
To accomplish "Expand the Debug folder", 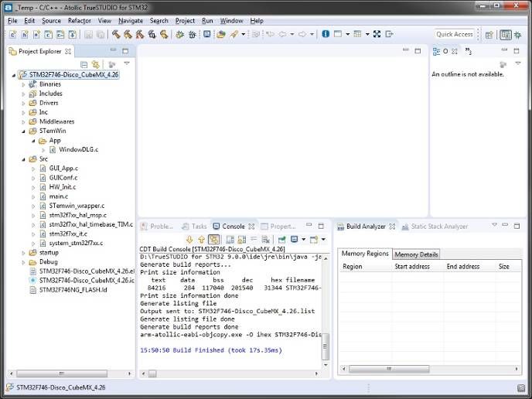I will 23,262.
